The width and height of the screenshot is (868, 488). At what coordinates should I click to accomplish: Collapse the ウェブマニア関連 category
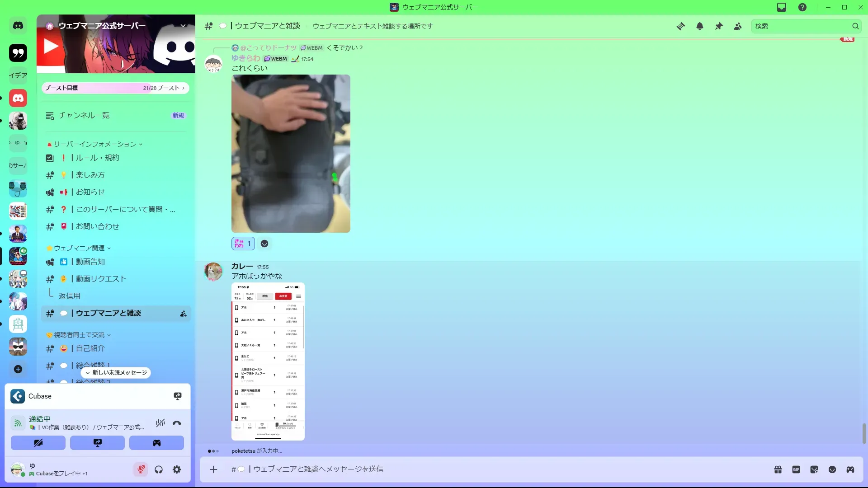(x=79, y=248)
